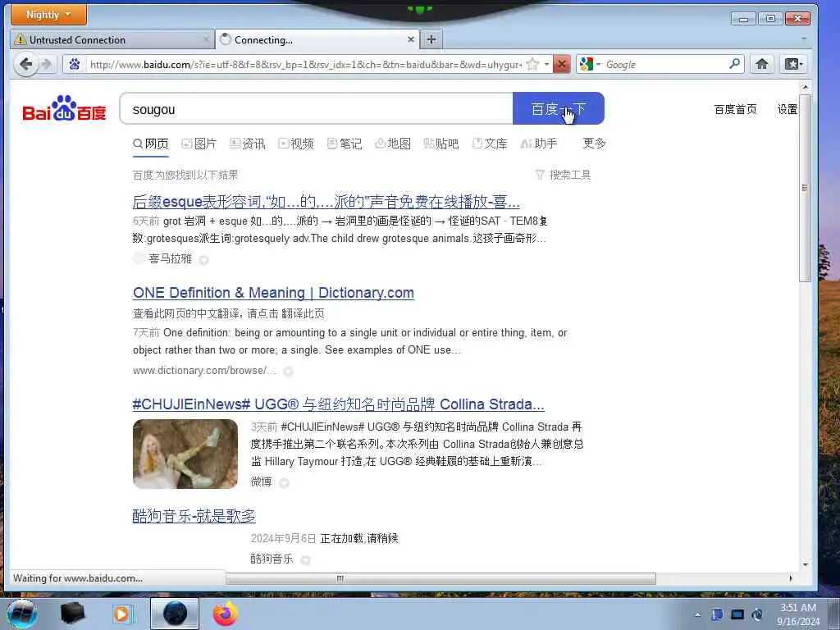Select the 文库 search tab
The height and width of the screenshot is (630, 840).
coord(490,144)
